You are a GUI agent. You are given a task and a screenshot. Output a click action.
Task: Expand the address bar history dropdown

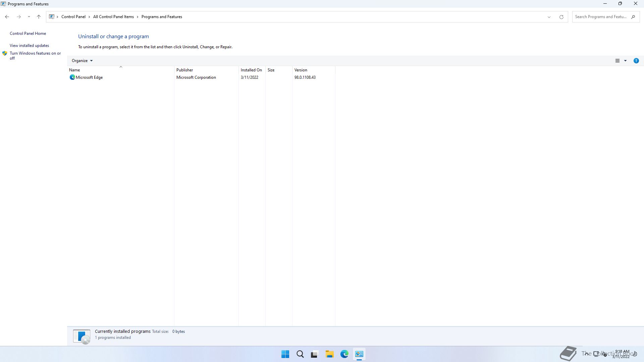tap(549, 17)
